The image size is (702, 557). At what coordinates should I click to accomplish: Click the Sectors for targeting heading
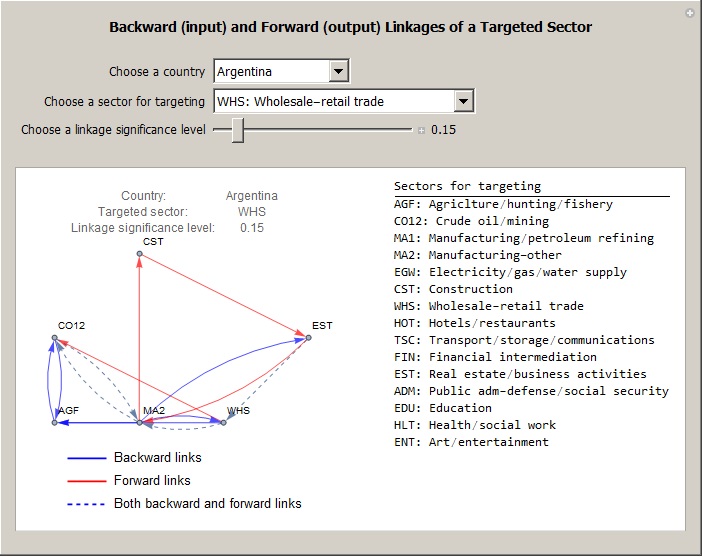pyautogui.click(x=467, y=186)
